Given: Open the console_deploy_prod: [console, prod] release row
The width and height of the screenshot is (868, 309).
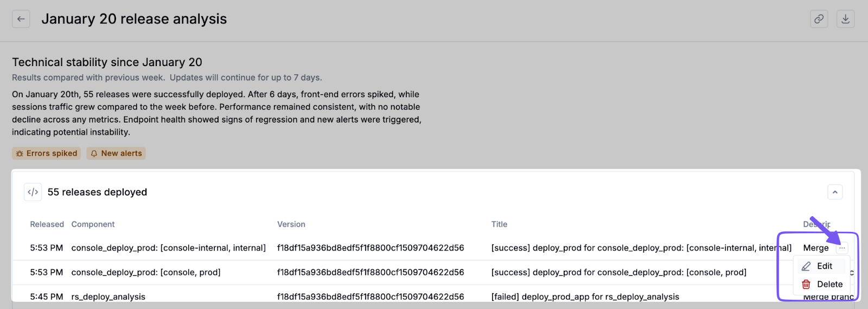Looking at the screenshot, I should pyautogui.click(x=146, y=272).
